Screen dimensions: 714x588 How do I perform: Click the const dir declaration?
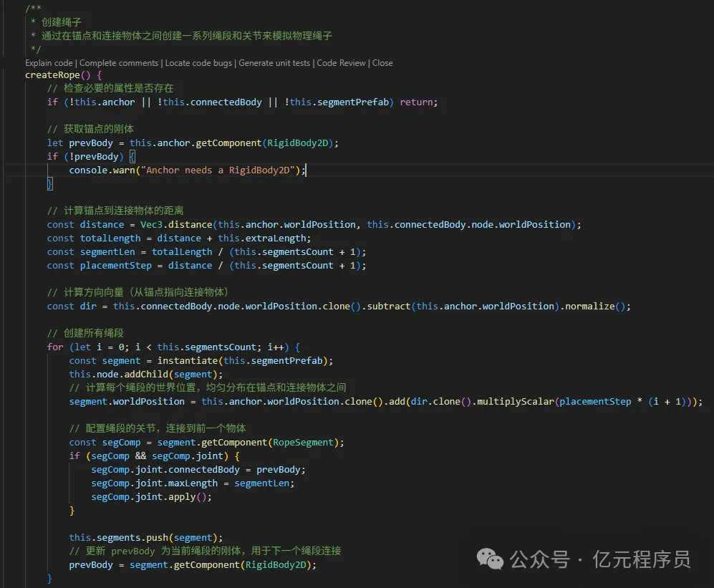click(x=72, y=307)
